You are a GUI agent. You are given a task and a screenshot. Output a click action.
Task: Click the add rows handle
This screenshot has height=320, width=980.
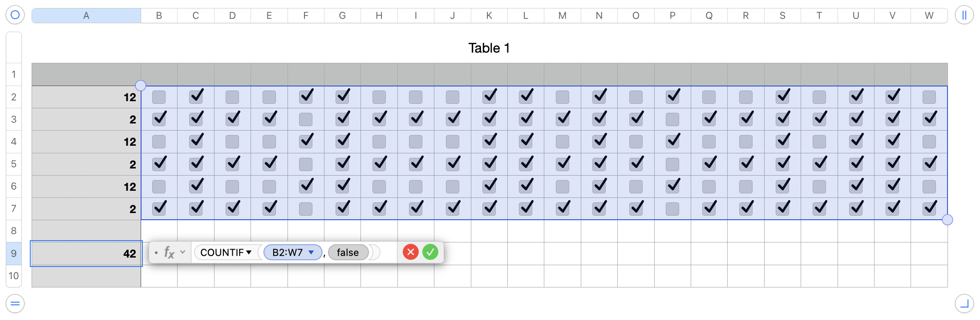(15, 304)
